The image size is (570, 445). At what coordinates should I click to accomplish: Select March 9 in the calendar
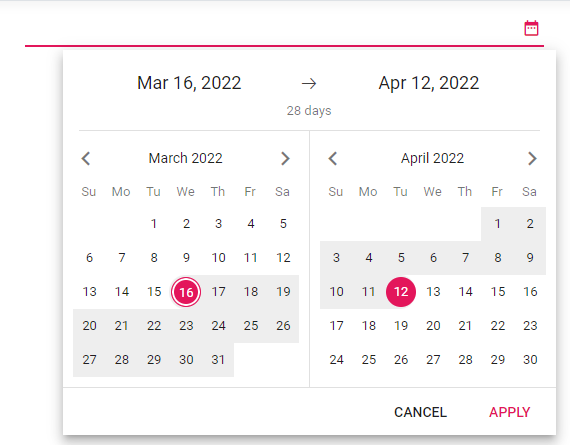pyautogui.click(x=186, y=258)
